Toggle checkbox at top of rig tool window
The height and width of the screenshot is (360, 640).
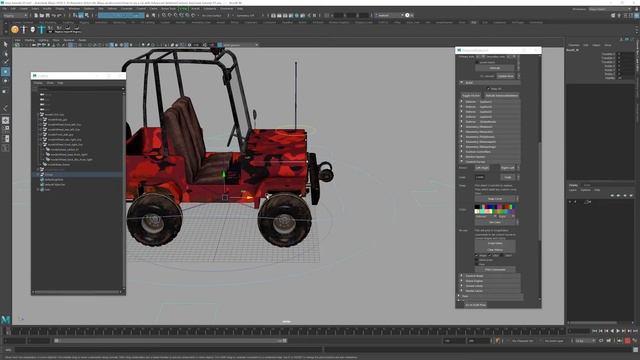click(478, 62)
